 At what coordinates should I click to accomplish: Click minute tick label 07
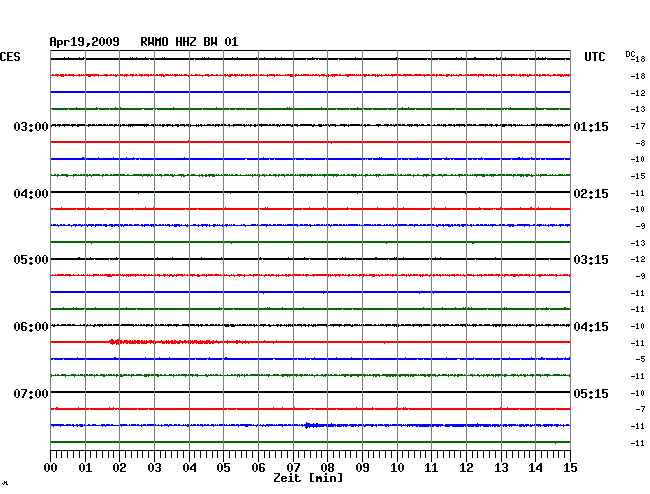(293, 467)
